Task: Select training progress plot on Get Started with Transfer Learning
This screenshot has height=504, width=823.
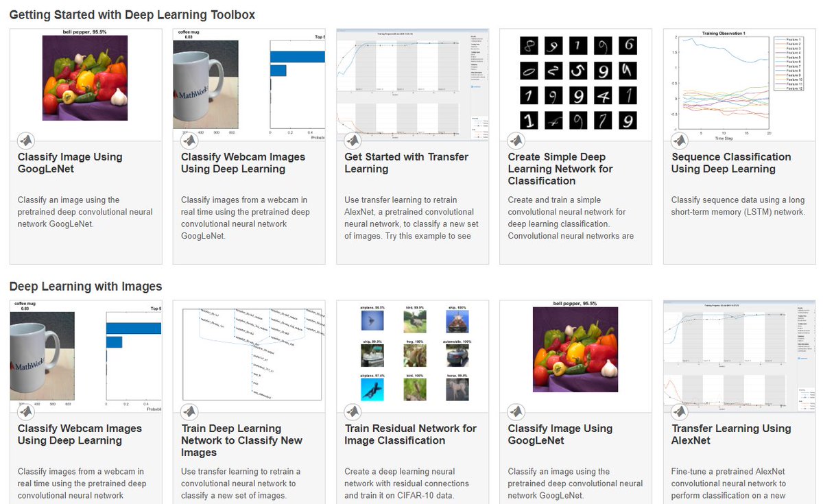Action: coord(412,84)
